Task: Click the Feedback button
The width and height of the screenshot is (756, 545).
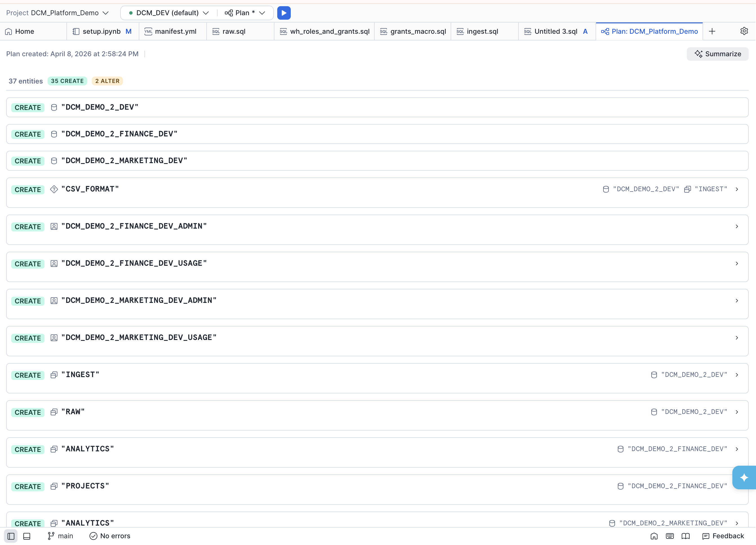Action: click(x=723, y=536)
